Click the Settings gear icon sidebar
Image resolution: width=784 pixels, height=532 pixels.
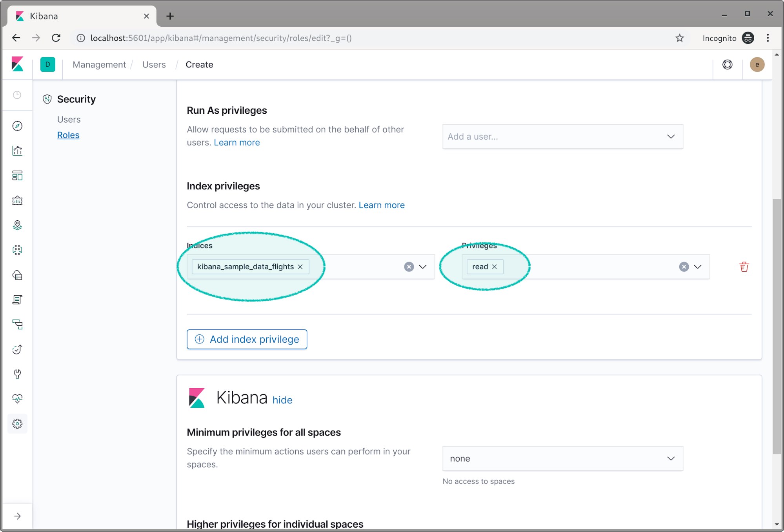point(17,424)
